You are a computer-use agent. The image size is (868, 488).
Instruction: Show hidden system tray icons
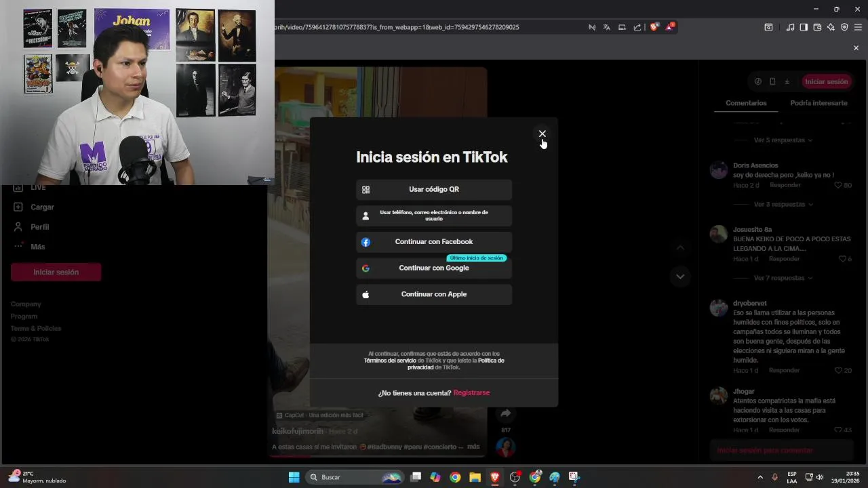click(759, 477)
